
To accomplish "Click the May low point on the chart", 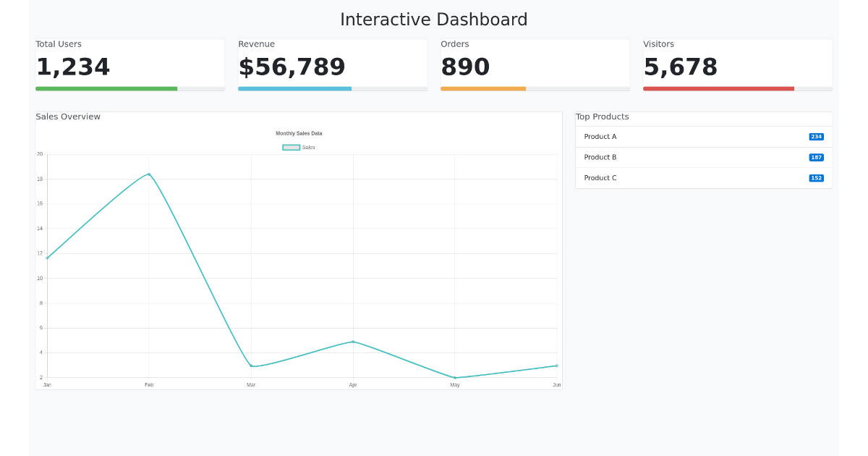I will pos(455,377).
